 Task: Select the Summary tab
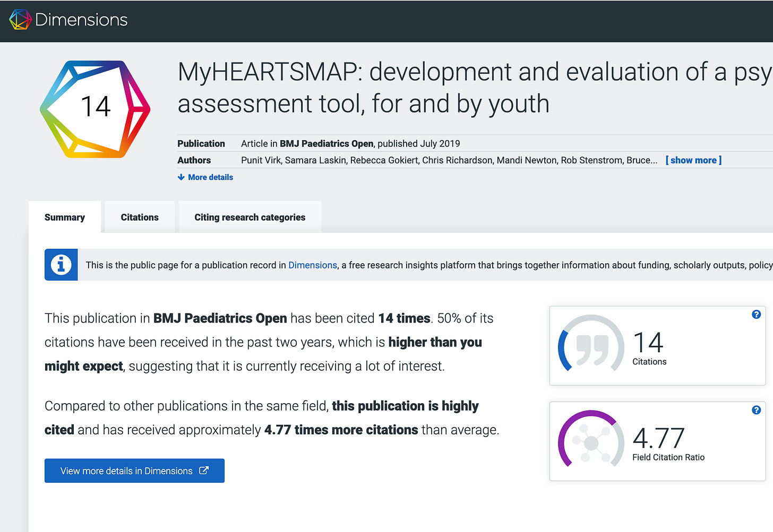click(x=65, y=217)
